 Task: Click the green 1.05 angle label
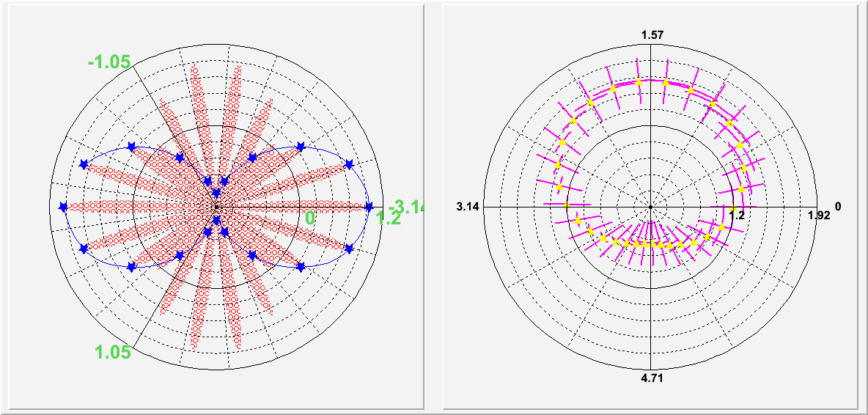pyautogui.click(x=112, y=352)
